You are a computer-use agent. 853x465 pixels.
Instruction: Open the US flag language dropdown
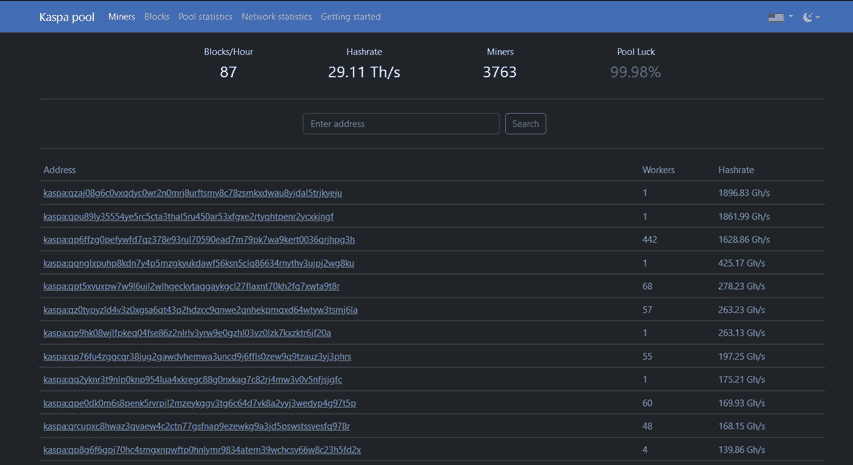[780, 17]
